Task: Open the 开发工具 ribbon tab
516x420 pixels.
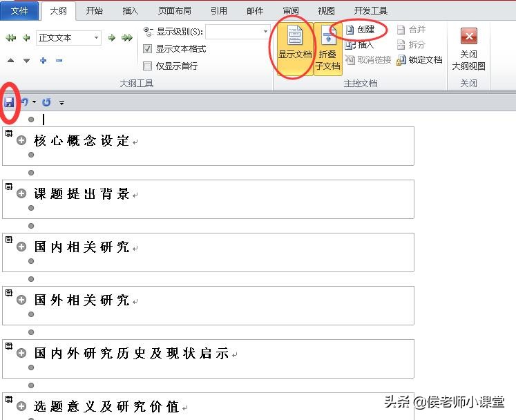Action: pyautogui.click(x=370, y=11)
